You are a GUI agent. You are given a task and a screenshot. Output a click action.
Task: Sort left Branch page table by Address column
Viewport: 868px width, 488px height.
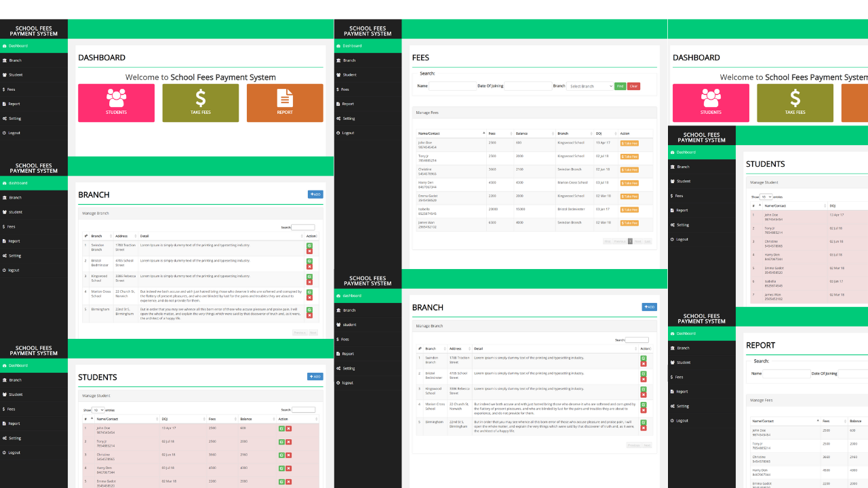click(125, 237)
